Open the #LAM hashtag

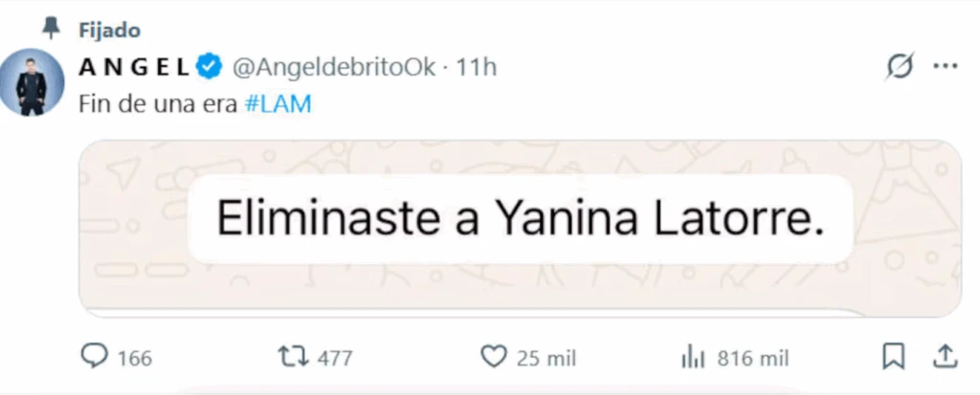278,104
